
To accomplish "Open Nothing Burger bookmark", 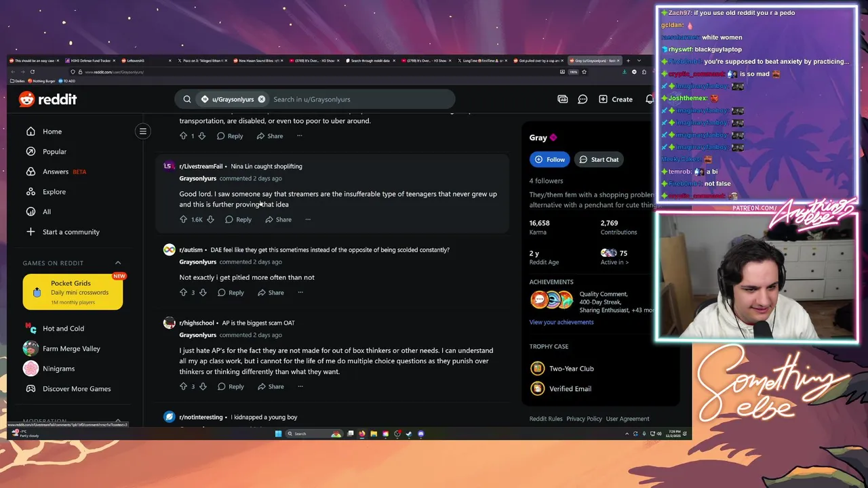I will (41, 81).
